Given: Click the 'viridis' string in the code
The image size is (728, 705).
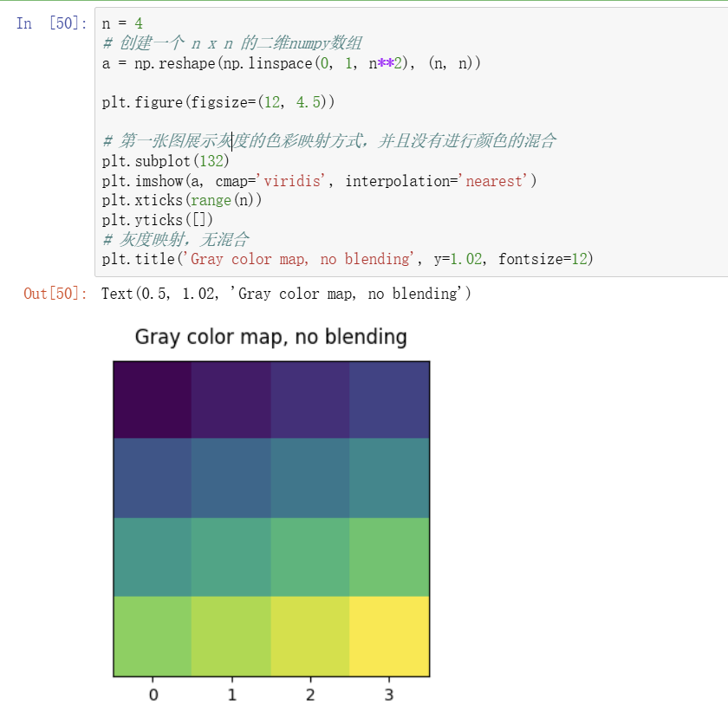Looking at the screenshot, I should coord(292,180).
